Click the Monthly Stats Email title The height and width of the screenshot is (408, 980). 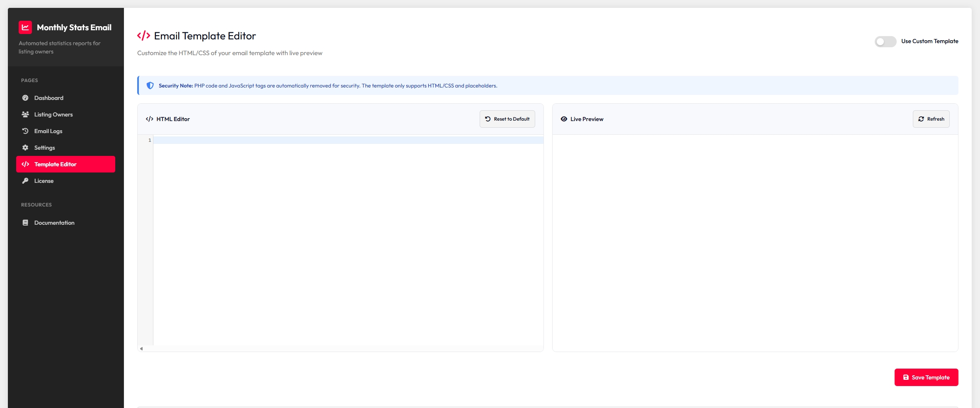[x=74, y=27]
